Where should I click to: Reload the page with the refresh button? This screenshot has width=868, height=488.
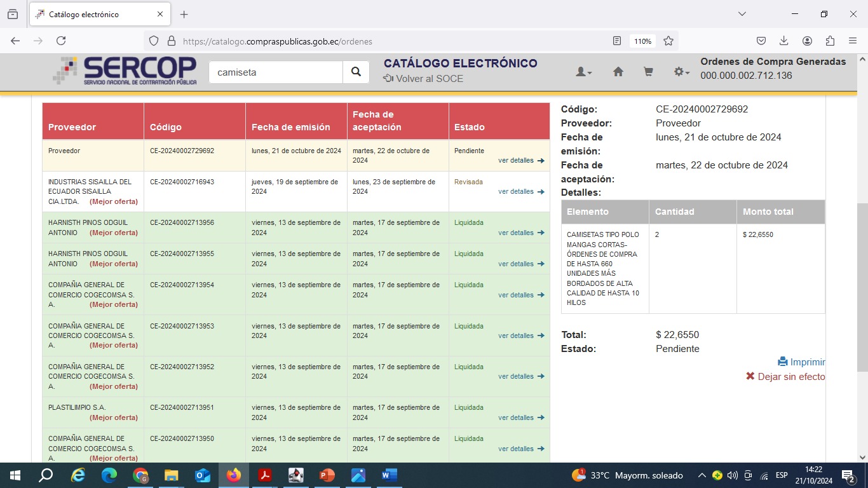pos(61,41)
